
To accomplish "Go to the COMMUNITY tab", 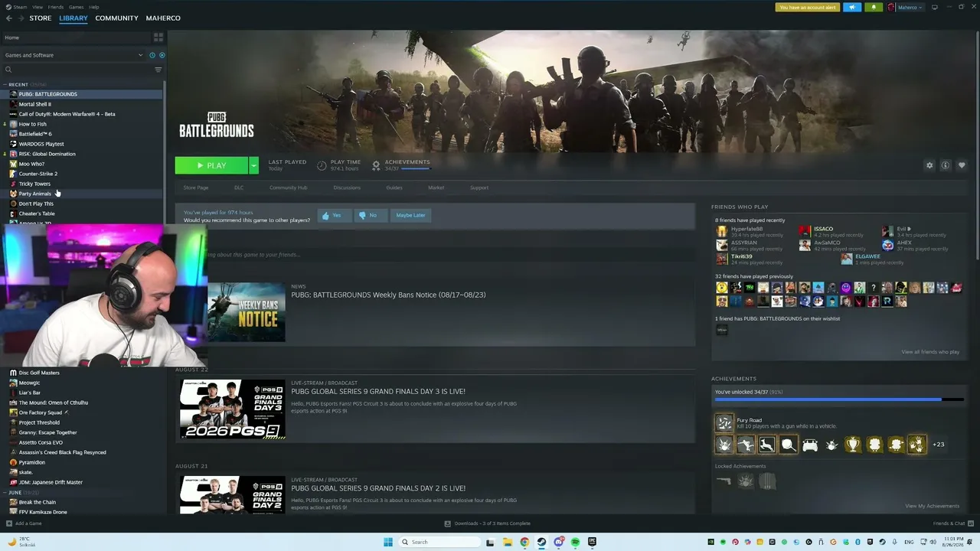I will [117, 18].
